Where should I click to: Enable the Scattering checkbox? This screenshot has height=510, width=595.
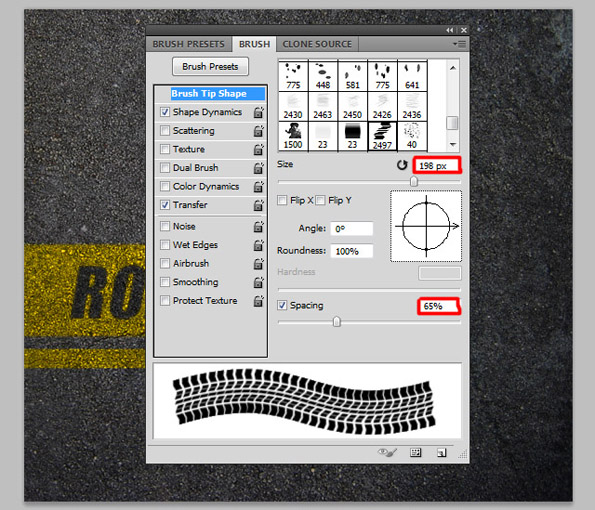point(165,131)
